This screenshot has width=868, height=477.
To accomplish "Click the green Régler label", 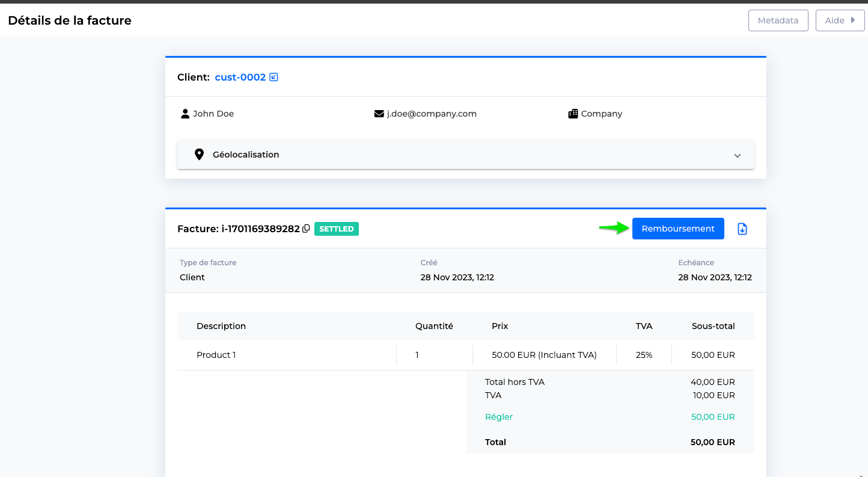I will pyautogui.click(x=499, y=417).
